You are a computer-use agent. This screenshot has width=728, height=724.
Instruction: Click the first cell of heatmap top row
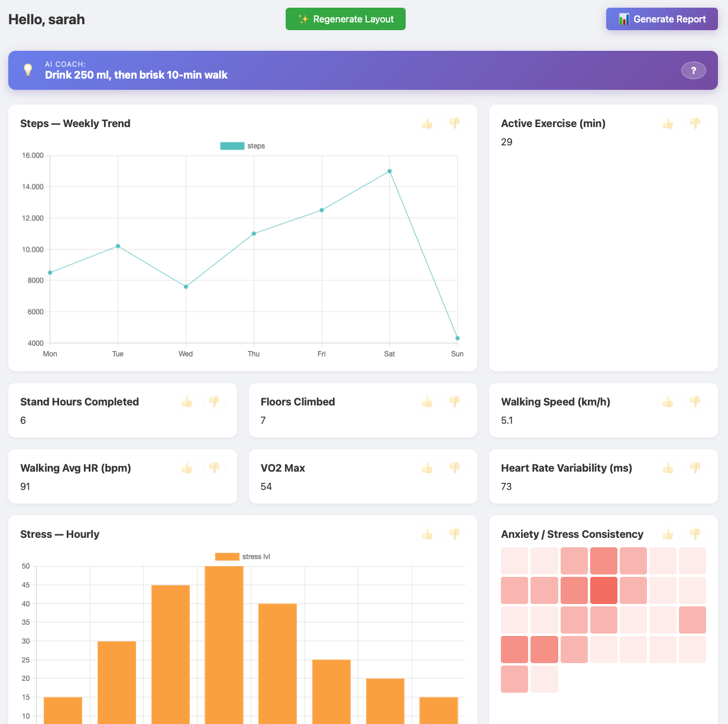coord(515,561)
